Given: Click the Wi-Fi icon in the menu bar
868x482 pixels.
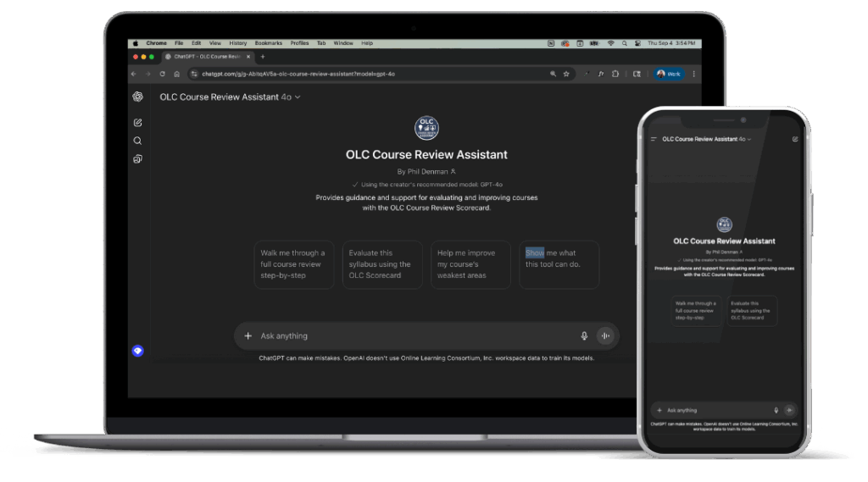Looking at the screenshot, I should pos(611,43).
